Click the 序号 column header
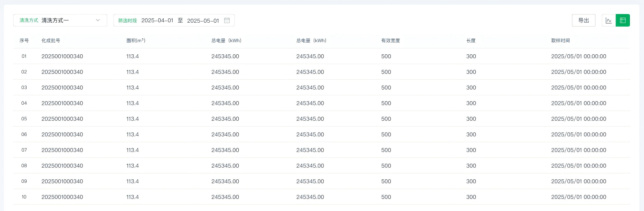This screenshot has width=644, height=211. 24,41
